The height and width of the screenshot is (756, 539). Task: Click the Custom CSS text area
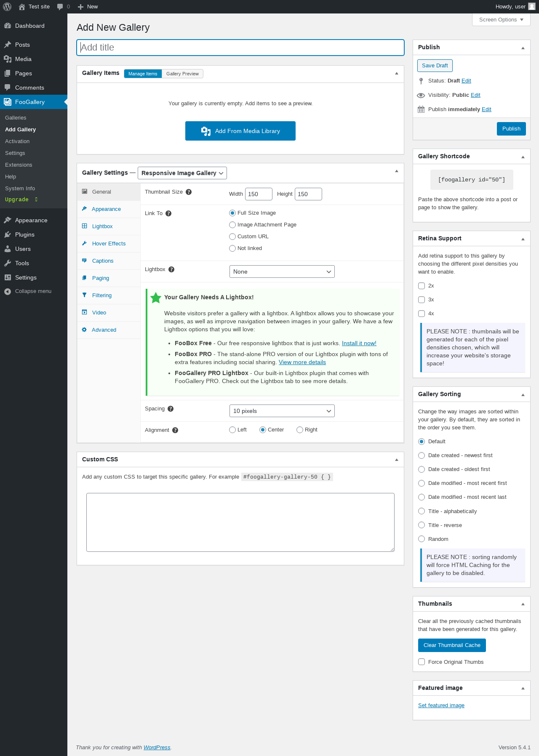[x=240, y=522]
